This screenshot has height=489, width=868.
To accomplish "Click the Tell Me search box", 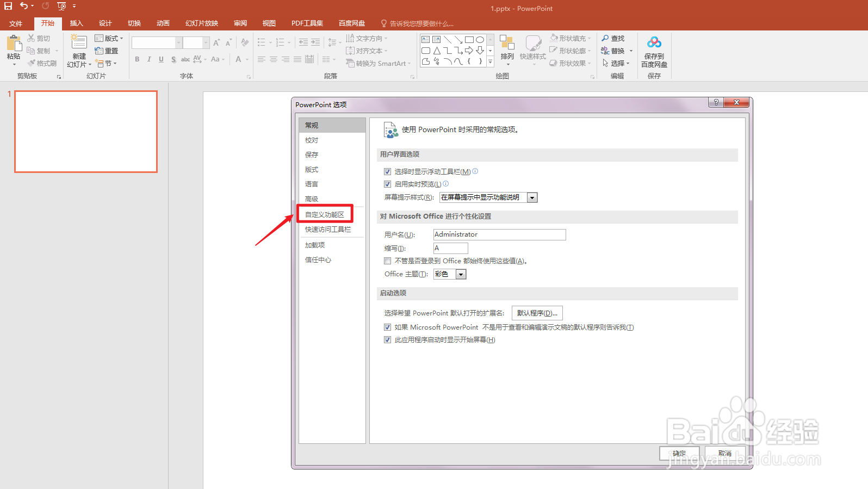I will (x=417, y=23).
